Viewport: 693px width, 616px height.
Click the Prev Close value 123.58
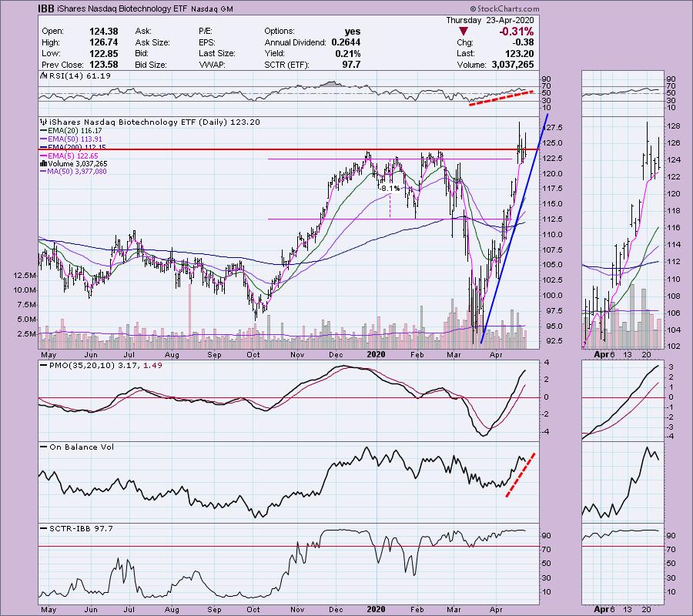[103, 65]
